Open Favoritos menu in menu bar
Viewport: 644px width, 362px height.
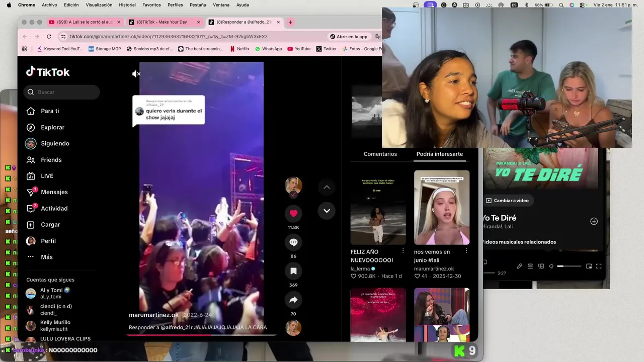(x=151, y=5)
